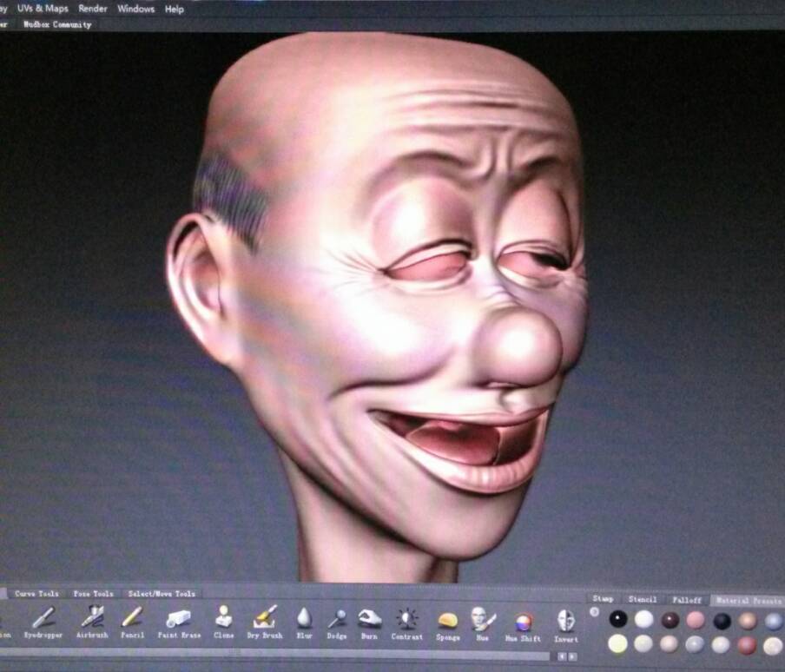Pick the Hue Shift tool
Screen dimensions: 785x672
click(x=523, y=628)
